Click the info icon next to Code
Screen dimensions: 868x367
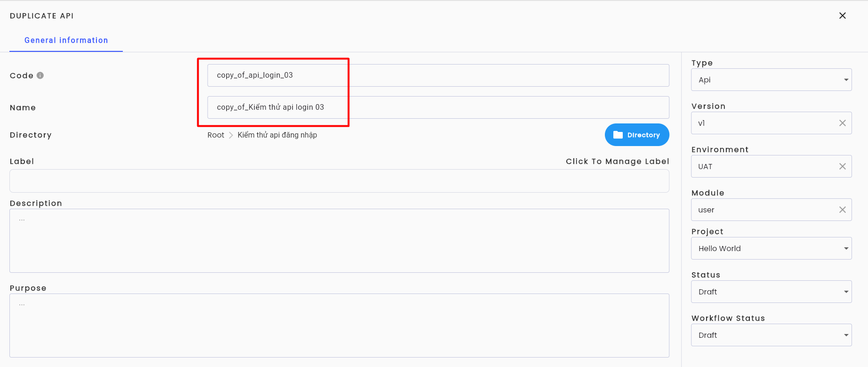tap(40, 75)
